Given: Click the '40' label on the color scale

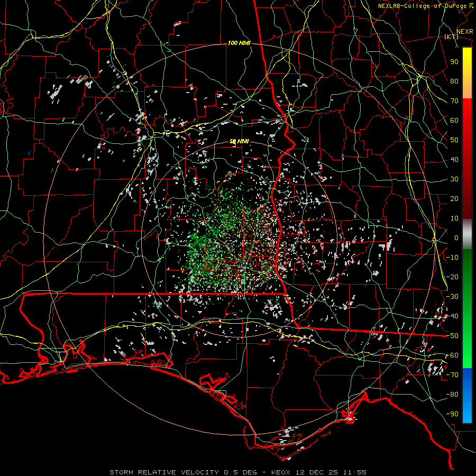Looking at the screenshot, I should (454, 159).
